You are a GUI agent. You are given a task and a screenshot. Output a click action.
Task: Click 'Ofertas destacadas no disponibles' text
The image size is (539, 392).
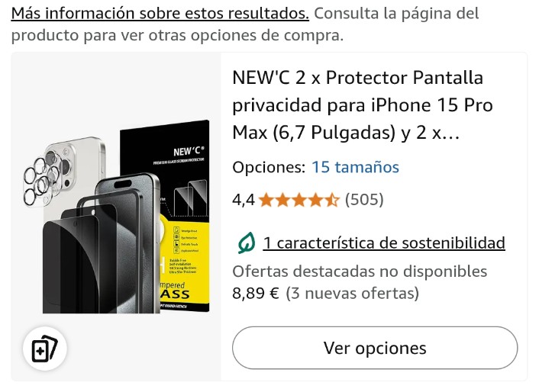[360, 272]
